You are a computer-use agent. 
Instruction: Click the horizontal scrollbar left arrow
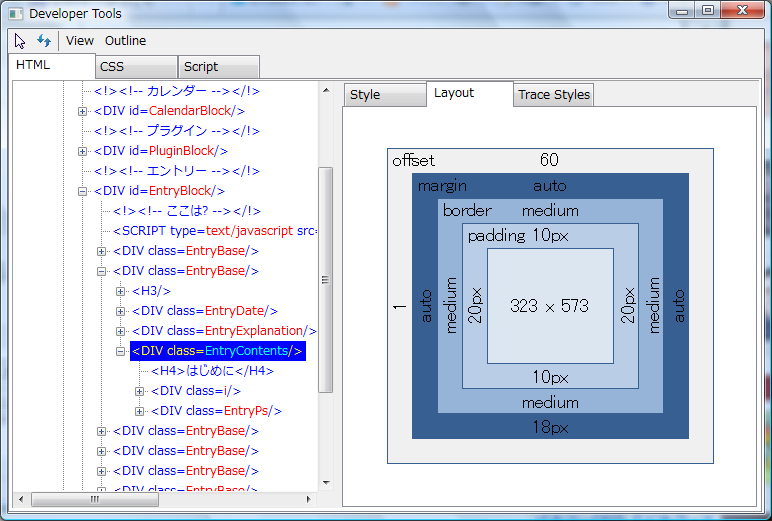[21, 499]
